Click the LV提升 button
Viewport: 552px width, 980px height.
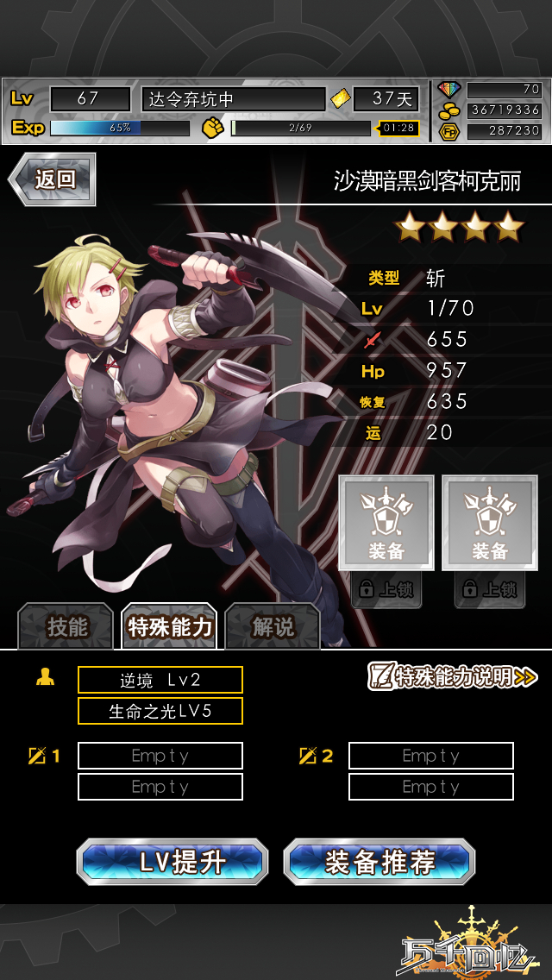click(x=172, y=863)
